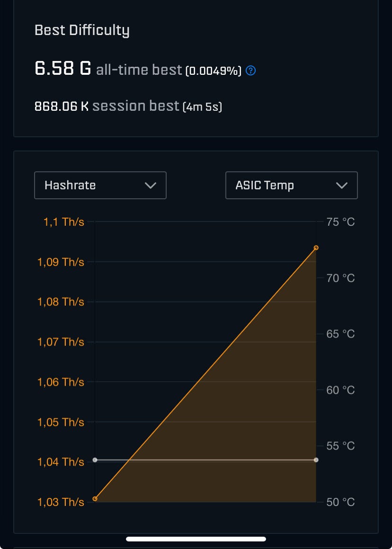Click the chevron in the Hashrate selector
392x549 pixels.
[x=151, y=186]
